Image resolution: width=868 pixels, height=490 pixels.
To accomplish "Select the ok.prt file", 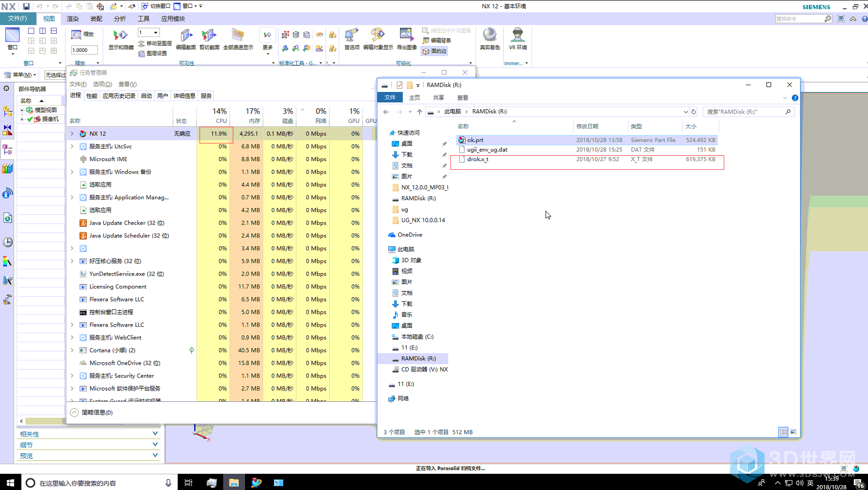I will point(587,140).
